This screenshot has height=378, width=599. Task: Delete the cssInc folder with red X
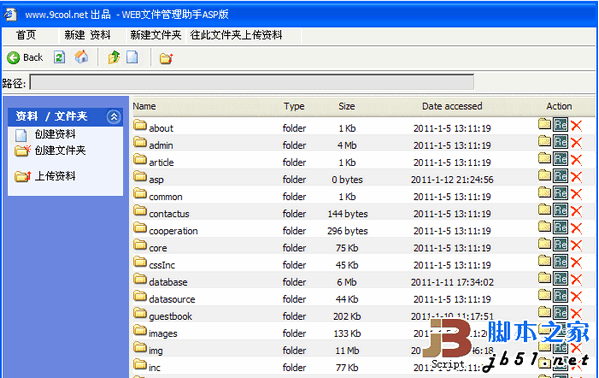coord(576,263)
